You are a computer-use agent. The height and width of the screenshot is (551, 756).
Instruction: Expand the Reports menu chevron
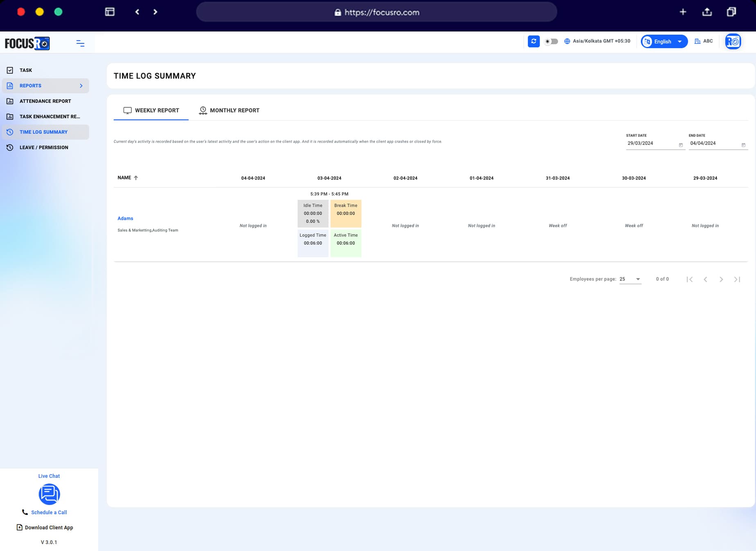(81, 86)
